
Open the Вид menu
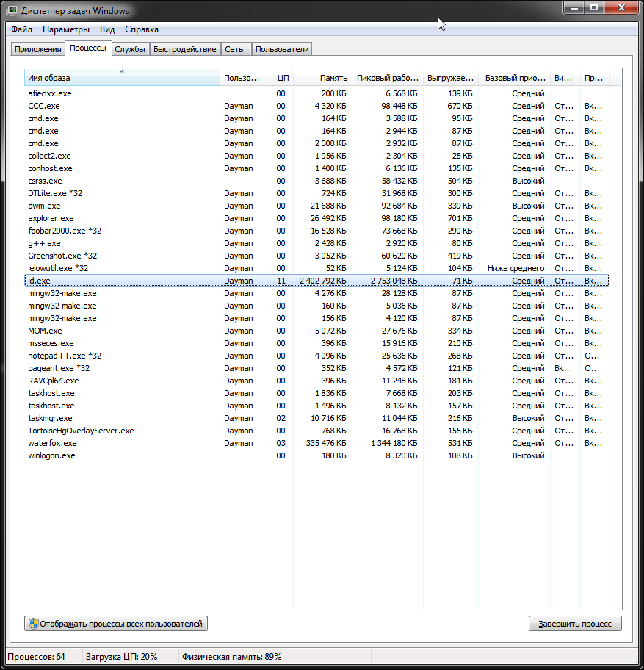tap(107, 29)
